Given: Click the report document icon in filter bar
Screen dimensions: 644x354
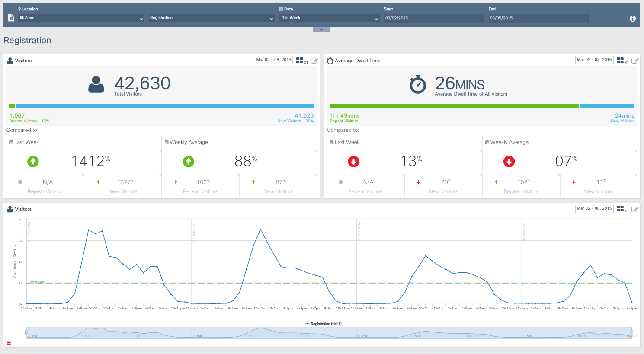Looking at the screenshot, I should (11, 18).
